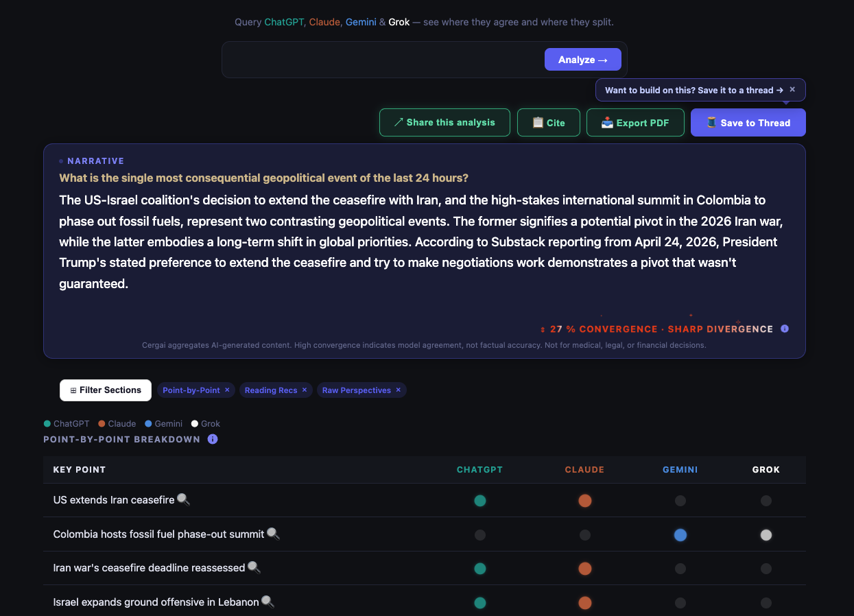
Task: Click magnifier beside Israel expands ground offensive
Action: click(268, 602)
